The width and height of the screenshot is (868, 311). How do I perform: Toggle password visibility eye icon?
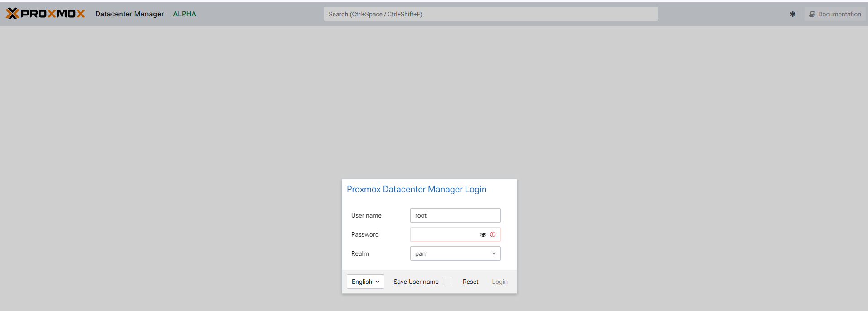click(483, 234)
